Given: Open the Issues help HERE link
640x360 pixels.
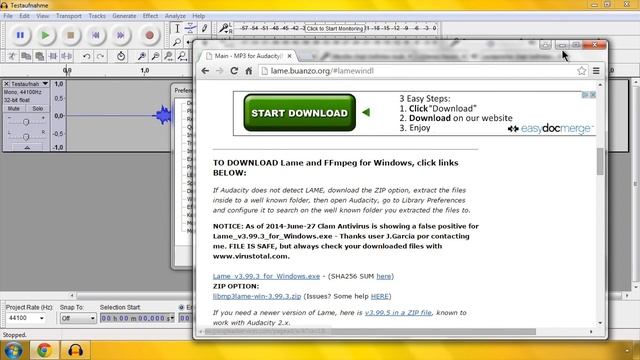Looking at the screenshot, I should coord(380,296).
